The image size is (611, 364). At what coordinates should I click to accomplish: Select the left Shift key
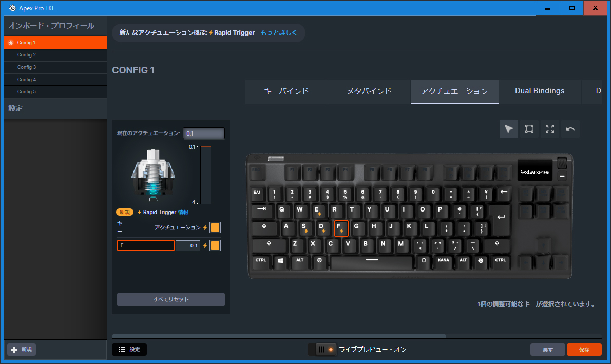click(x=269, y=245)
